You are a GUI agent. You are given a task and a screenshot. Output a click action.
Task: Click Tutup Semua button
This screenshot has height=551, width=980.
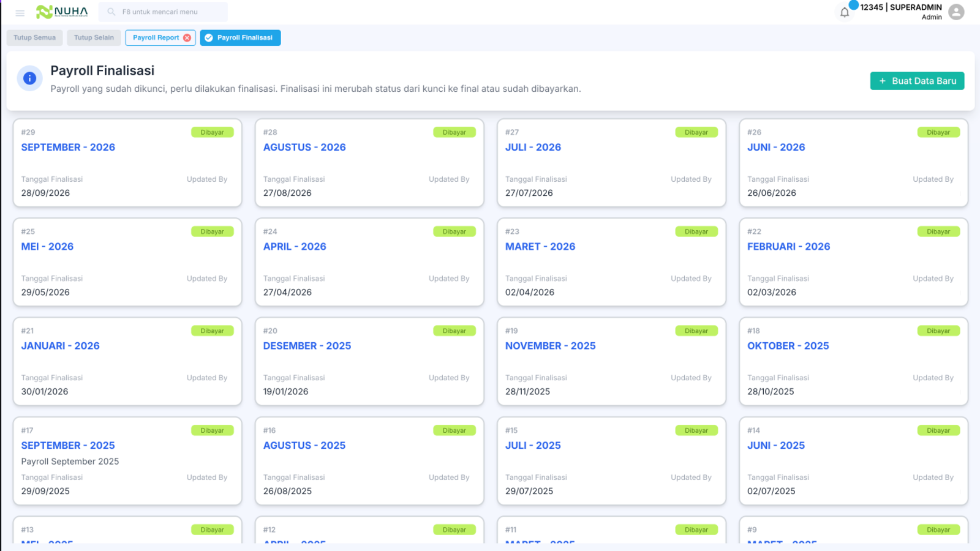pos(34,38)
